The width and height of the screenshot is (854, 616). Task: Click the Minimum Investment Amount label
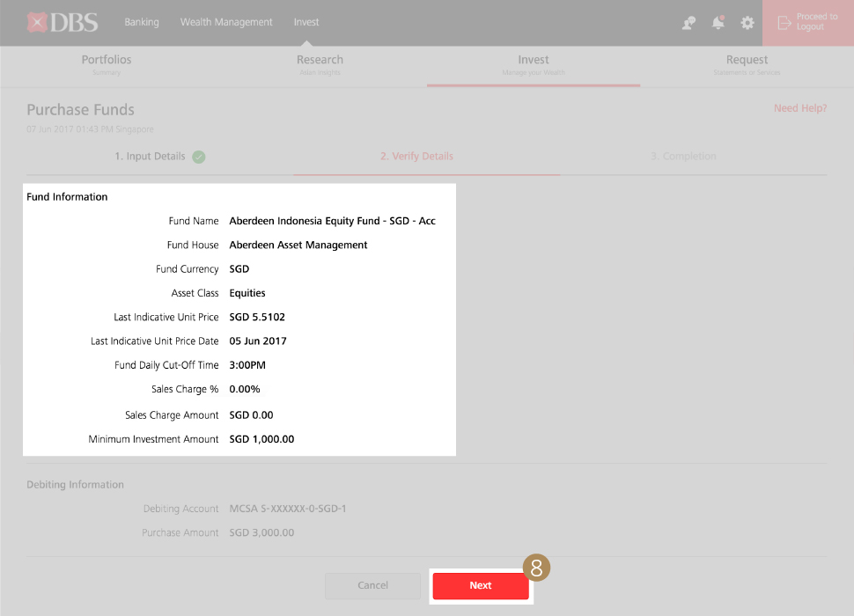click(153, 439)
